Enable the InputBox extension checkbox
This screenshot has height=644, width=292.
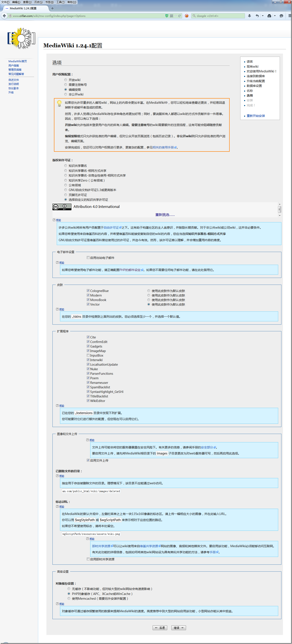point(88,355)
